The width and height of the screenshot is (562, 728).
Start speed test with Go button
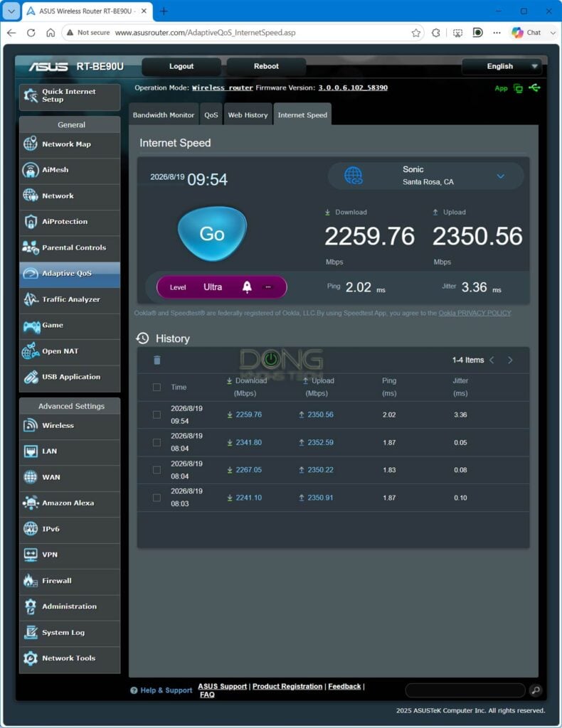coord(212,233)
